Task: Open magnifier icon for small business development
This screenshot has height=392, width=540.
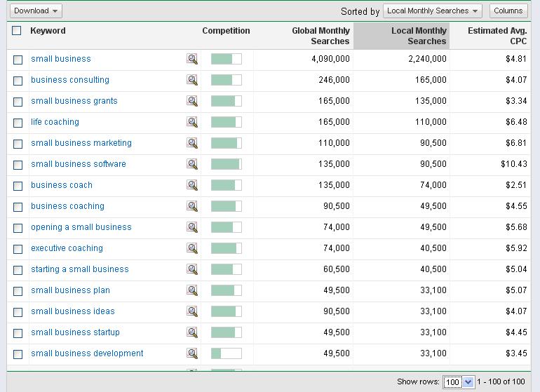Action: [x=192, y=353]
